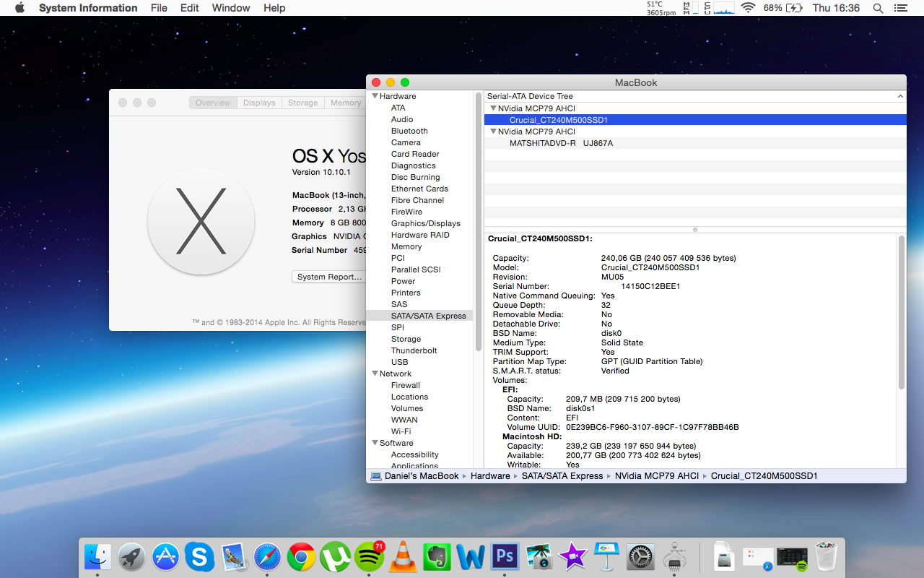Select Thunderbolt in the sidebar

414,350
